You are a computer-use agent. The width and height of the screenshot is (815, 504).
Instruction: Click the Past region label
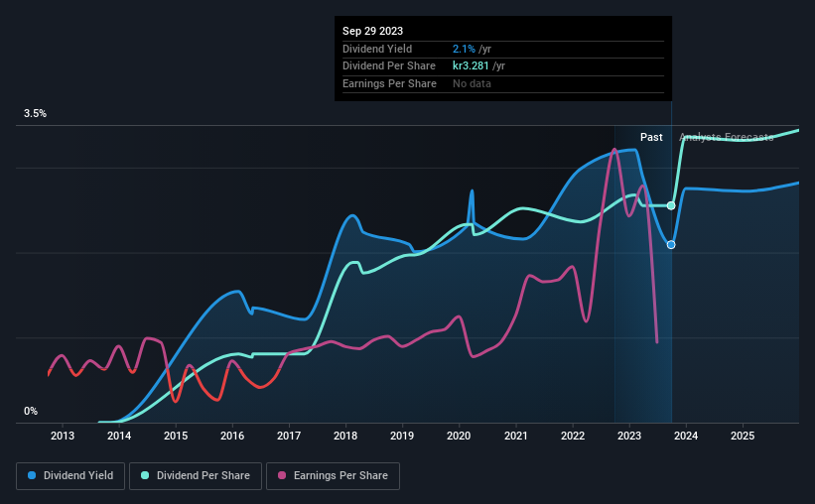(x=651, y=137)
